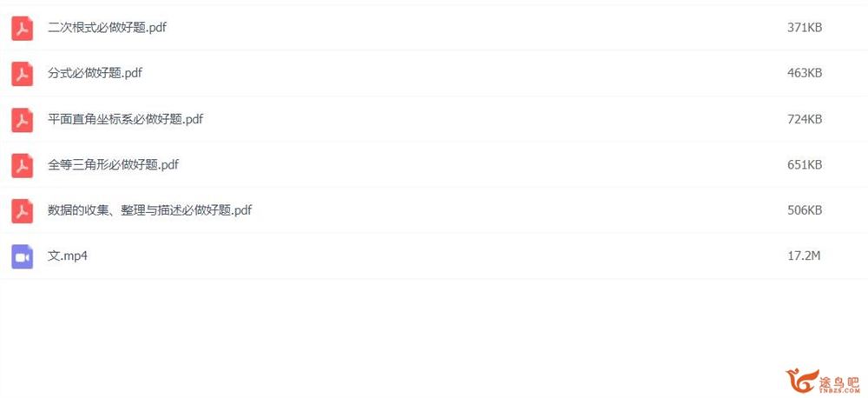Image resolution: width=868 pixels, height=398 pixels.
Task: Click the 506KB file size
Action: click(805, 210)
